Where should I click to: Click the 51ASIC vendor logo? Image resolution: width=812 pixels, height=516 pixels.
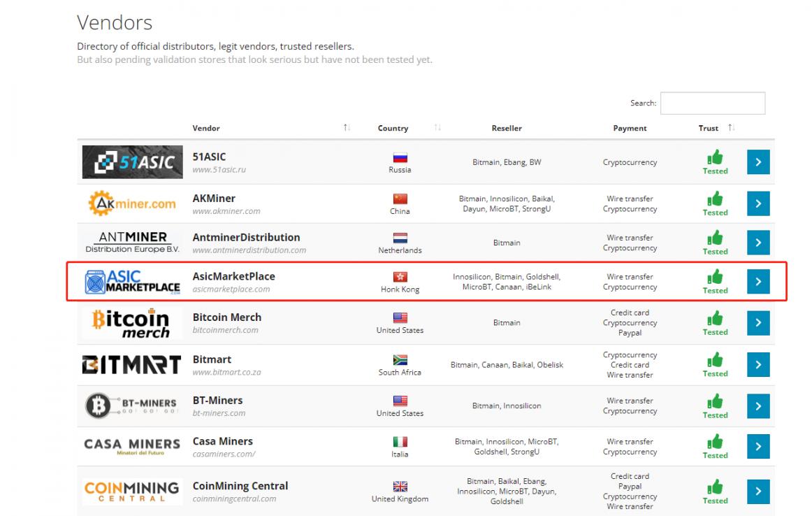131,162
